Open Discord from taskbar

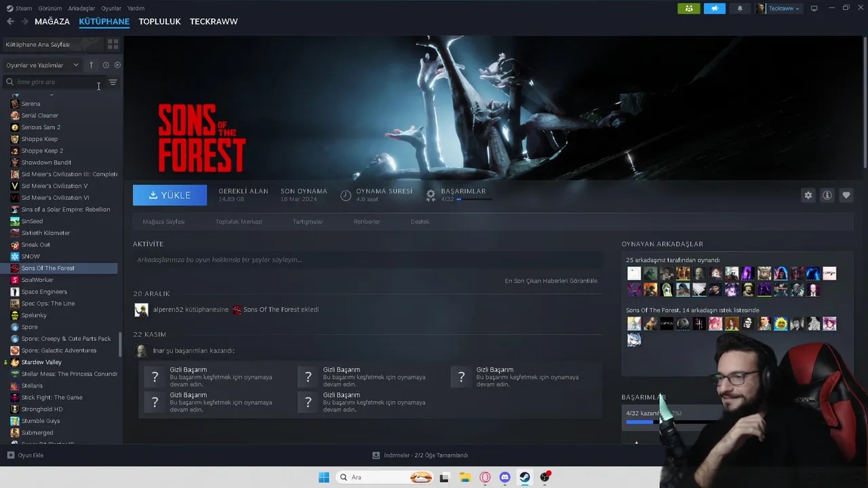click(x=505, y=477)
